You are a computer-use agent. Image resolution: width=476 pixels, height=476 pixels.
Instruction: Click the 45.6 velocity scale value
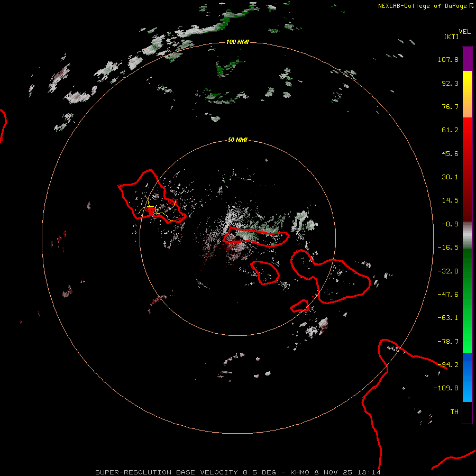tap(450, 153)
